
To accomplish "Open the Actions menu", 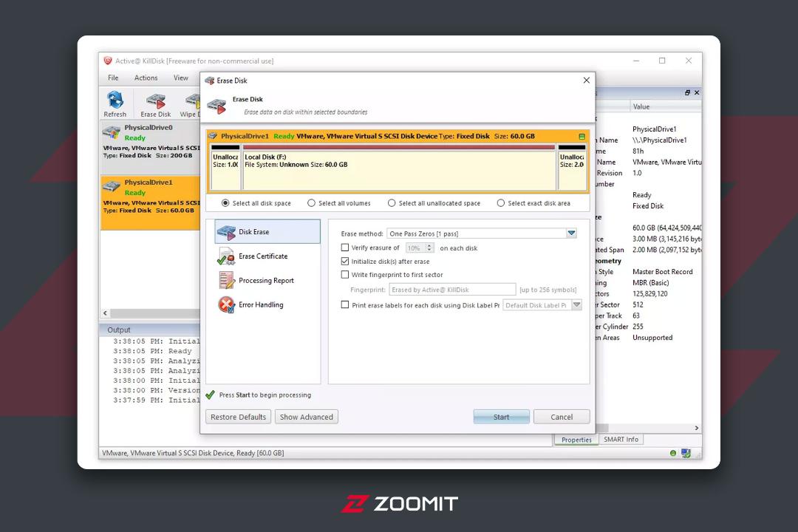I will 146,78.
